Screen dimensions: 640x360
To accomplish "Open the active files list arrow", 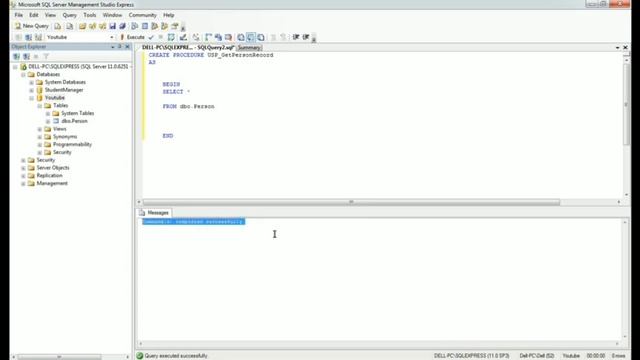I will click(618, 48).
